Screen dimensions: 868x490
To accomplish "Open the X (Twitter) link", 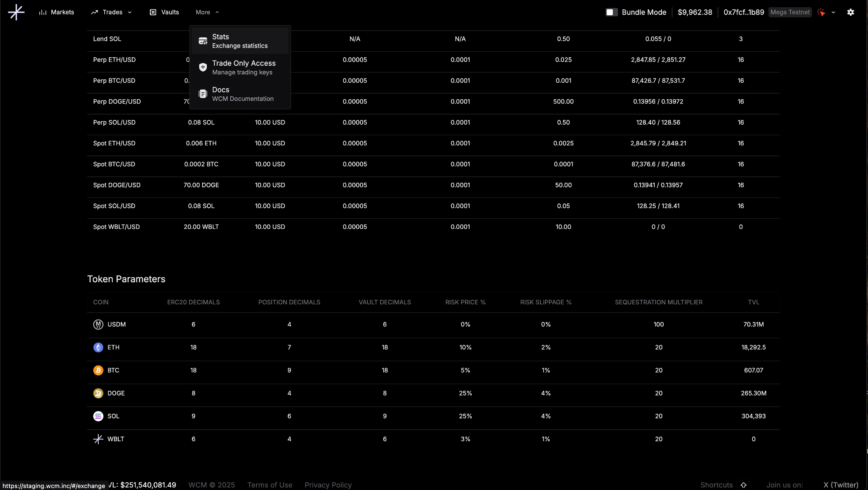I will [840, 485].
